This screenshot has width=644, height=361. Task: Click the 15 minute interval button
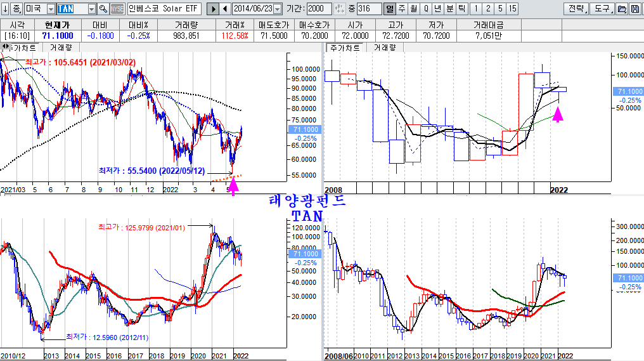[x=512, y=9]
